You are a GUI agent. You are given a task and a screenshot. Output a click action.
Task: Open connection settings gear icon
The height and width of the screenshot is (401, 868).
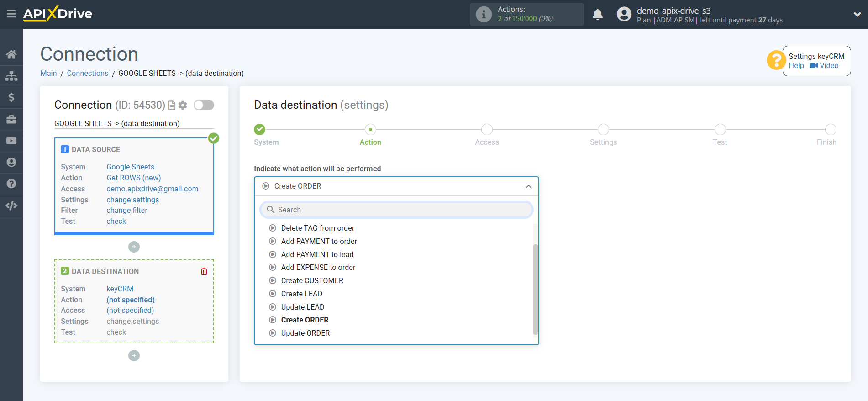click(183, 106)
